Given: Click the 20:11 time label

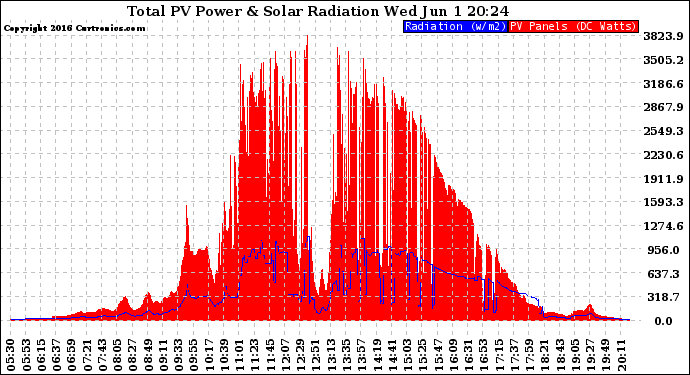Looking at the screenshot, I should pyautogui.click(x=620, y=355).
